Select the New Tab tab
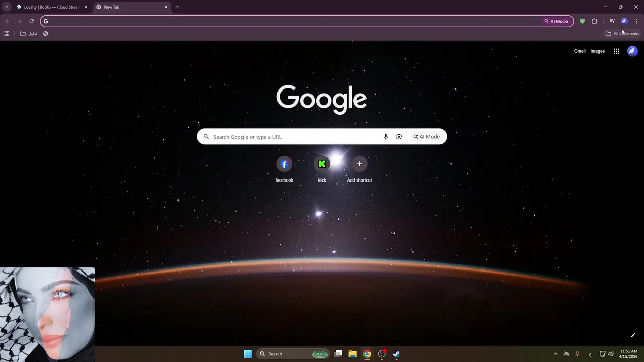This screenshot has width=644, height=362. [132, 7]
